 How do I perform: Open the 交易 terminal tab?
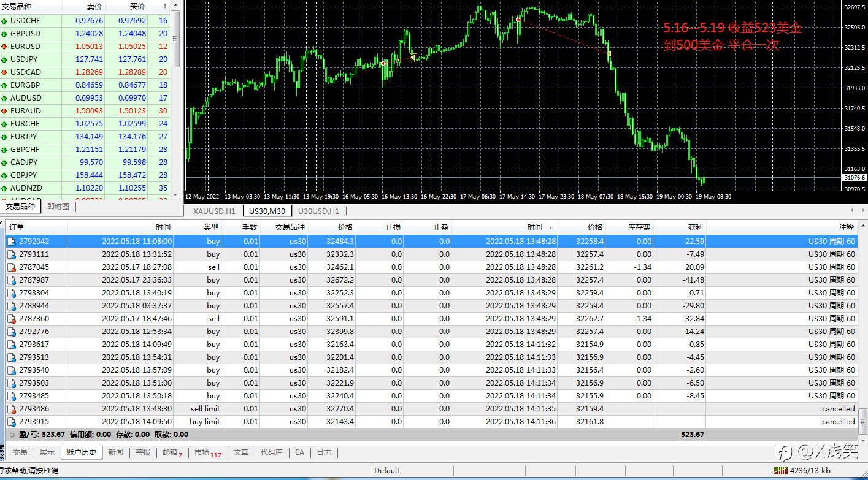click(x=20, y=452)
